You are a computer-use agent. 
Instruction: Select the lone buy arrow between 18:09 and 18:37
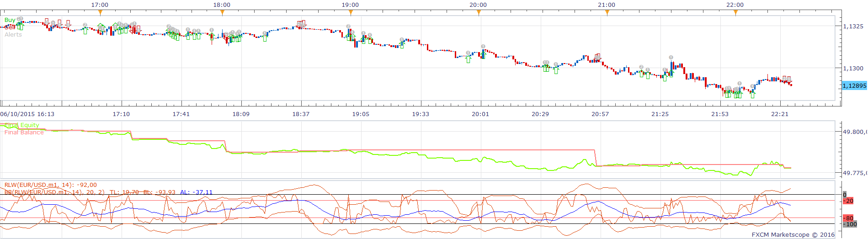pyautogui.click(x=265, y=38)
